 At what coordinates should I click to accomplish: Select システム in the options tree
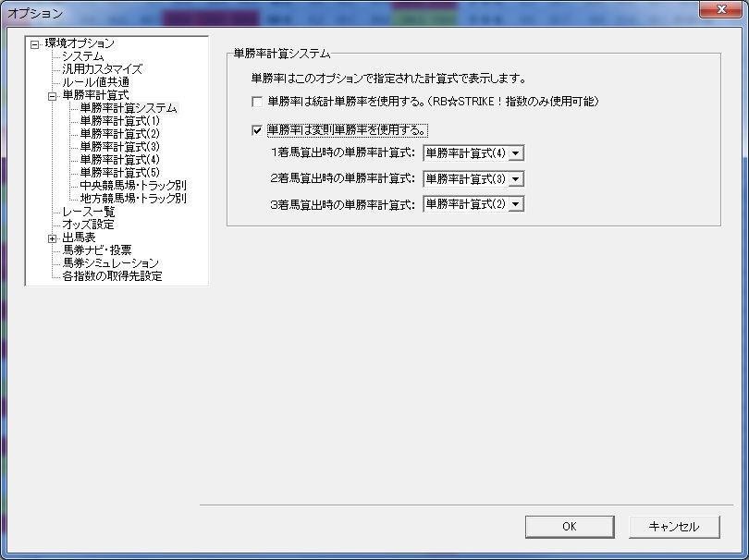83,56
